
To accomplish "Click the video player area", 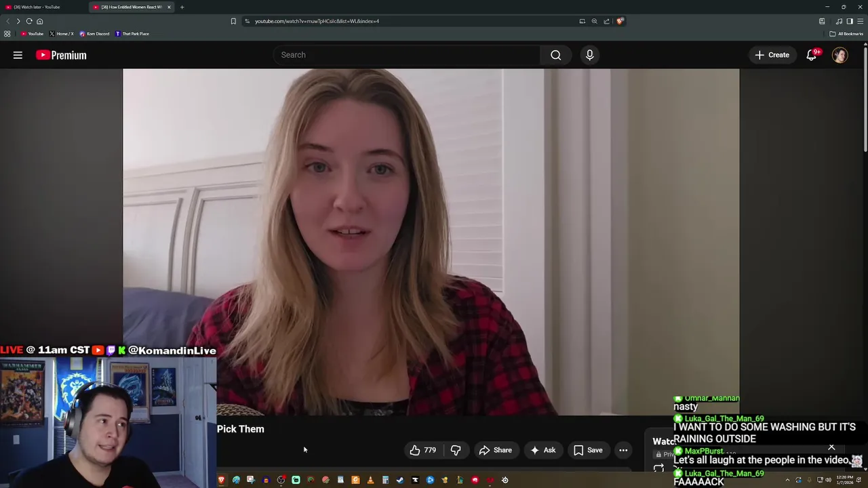I will (x=431, y=241).
